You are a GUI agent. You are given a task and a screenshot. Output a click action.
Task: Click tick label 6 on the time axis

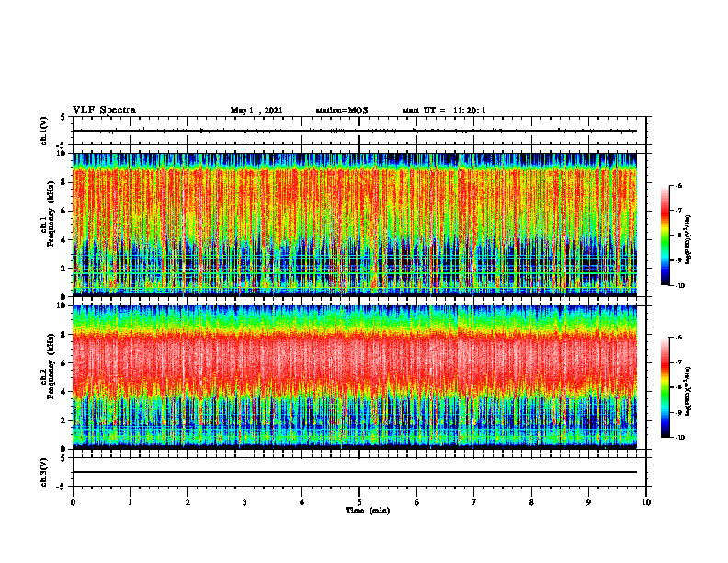point(417,502)
